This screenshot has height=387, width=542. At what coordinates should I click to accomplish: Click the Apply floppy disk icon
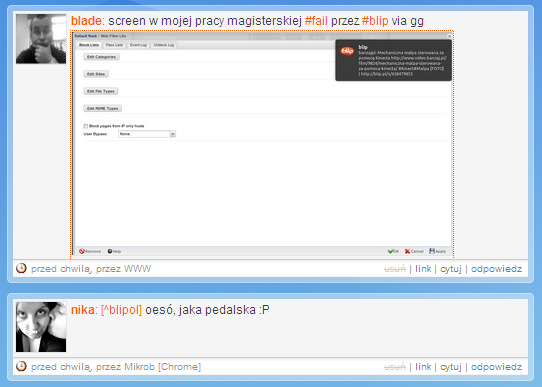432,251
